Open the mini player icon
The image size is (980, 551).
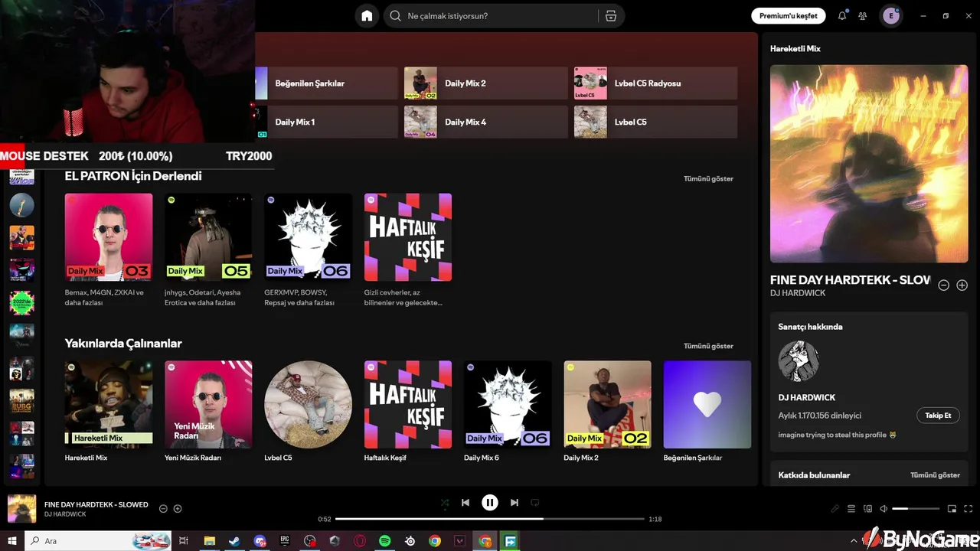coord(952,509)
